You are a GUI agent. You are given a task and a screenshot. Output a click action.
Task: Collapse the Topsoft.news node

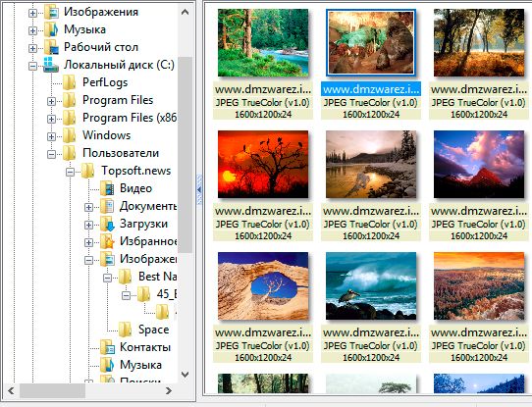70,172
